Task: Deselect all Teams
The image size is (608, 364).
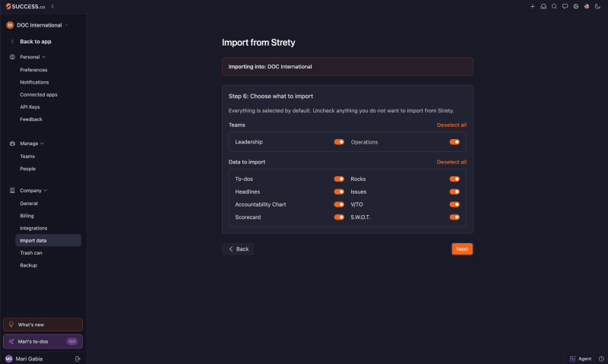Action: (x=451, y=125)
